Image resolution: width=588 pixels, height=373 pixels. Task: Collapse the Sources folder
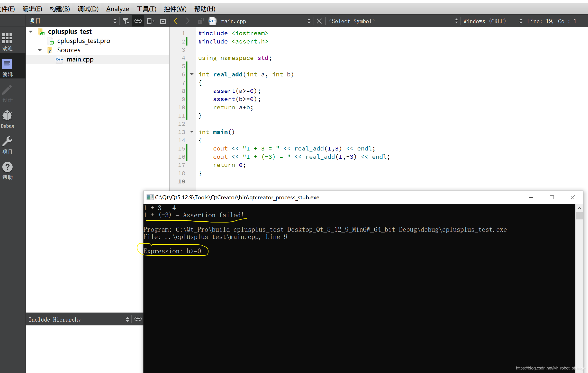[x=40, y=50]
